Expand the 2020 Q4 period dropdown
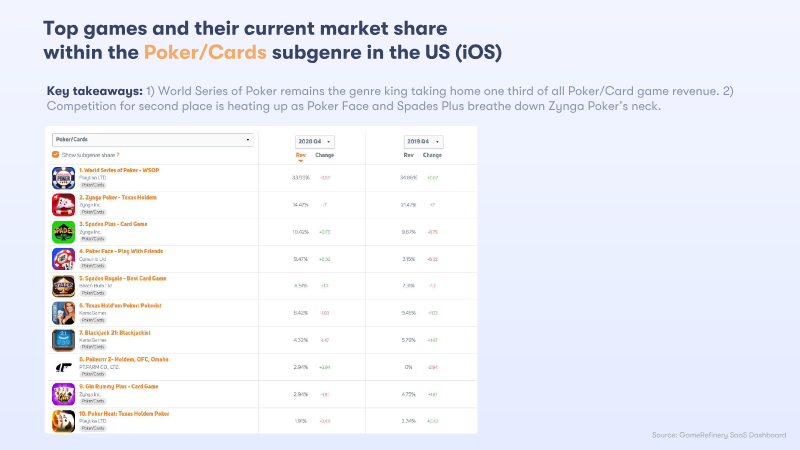Screen dimensions: 800x450 pyautogui.click(x=314, y=142)
